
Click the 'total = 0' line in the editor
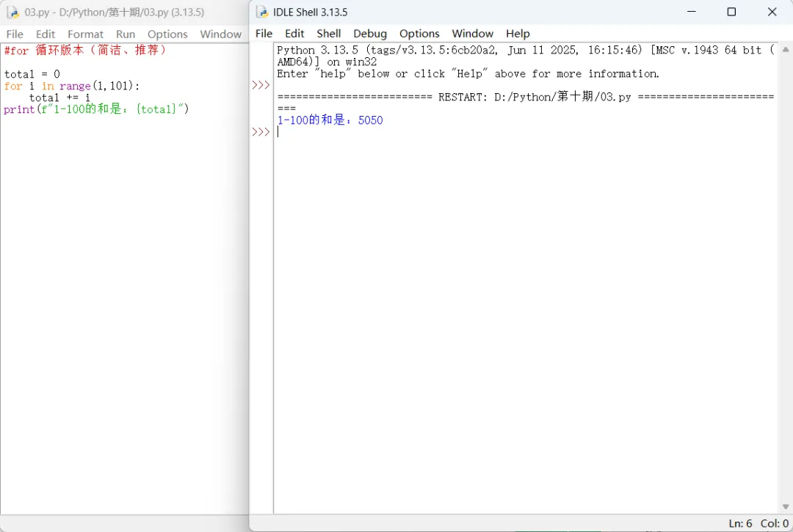tap(32, 74)
